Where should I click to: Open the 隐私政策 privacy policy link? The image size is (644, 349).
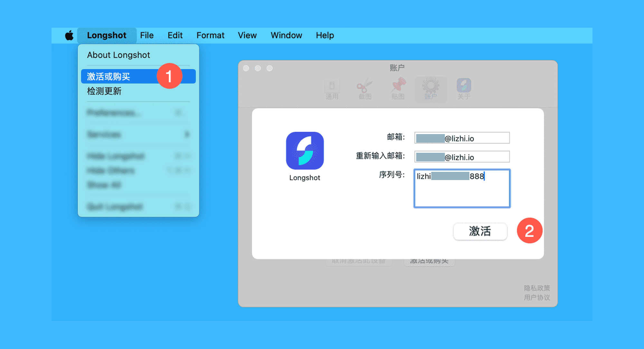537,288
